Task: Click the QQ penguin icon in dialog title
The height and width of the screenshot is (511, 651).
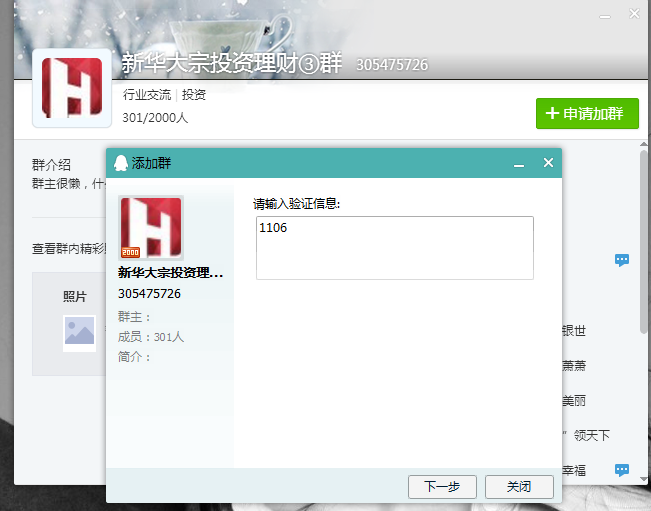Action: tap(120, 163)
